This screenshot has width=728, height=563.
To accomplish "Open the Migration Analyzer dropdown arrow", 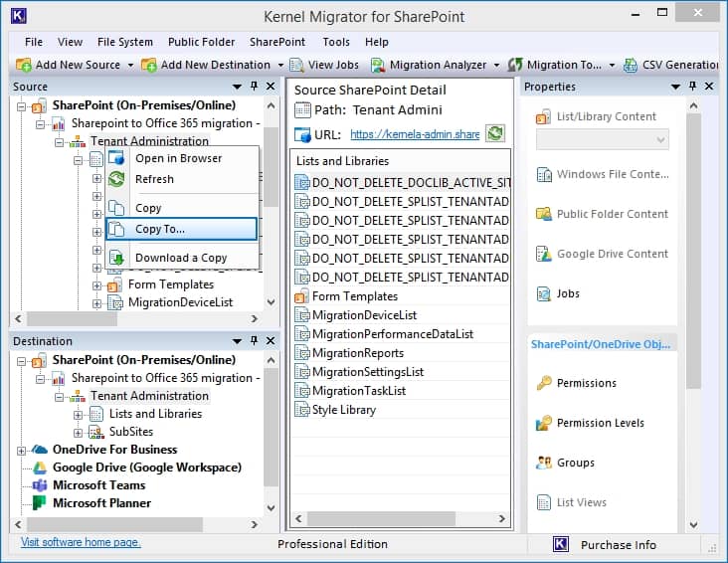I will [496, 65].
